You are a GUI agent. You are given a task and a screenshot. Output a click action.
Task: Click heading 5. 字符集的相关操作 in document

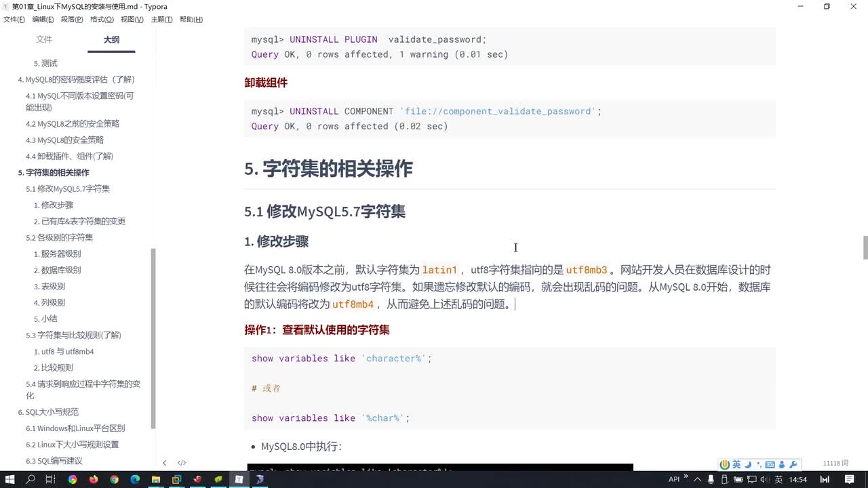[328, 169]
